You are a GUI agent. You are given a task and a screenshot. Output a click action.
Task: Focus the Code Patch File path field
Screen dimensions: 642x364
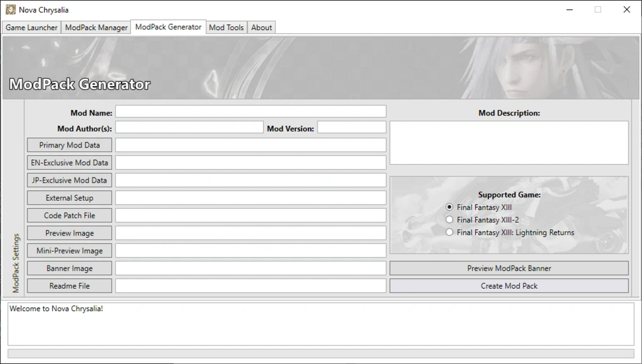(250, 215)
